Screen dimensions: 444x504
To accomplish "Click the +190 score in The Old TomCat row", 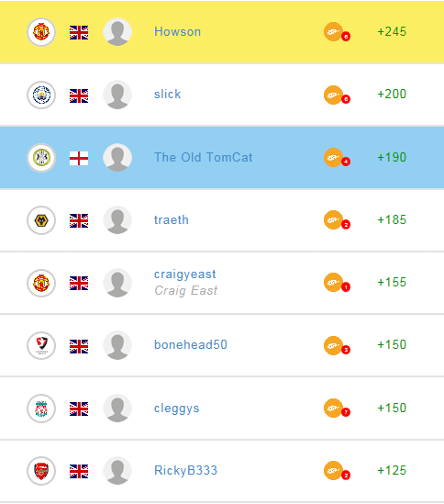I will click(392, 157).
